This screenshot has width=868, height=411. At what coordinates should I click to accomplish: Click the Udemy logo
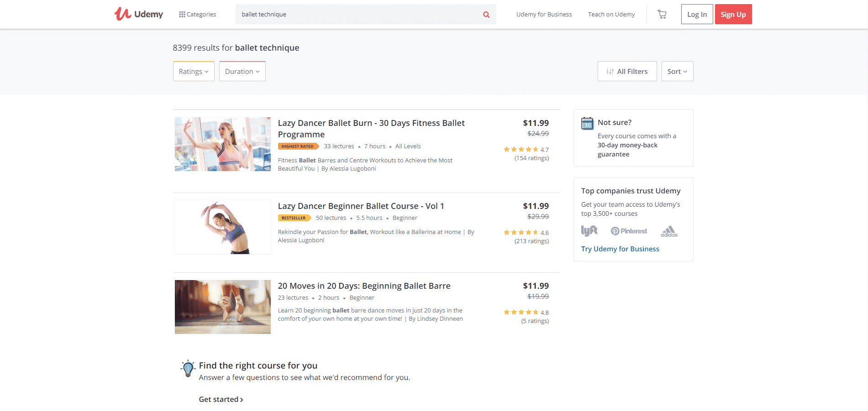click(x=138, y=14)
